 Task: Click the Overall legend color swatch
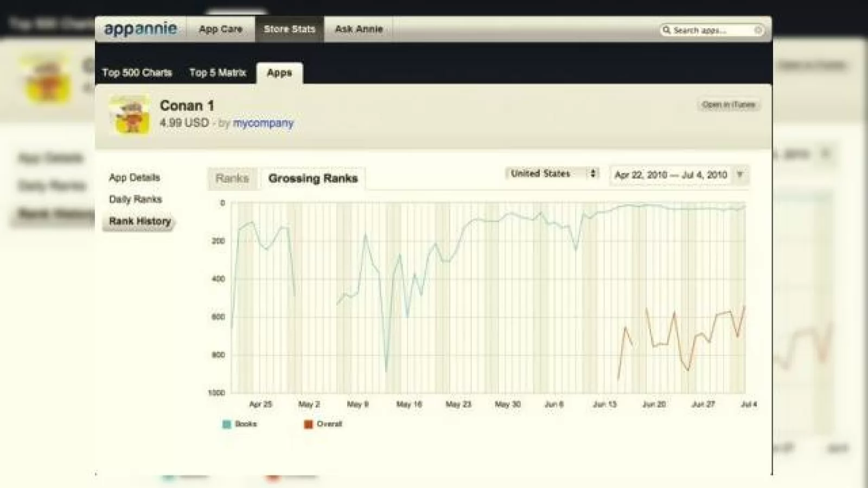[308, 424]
